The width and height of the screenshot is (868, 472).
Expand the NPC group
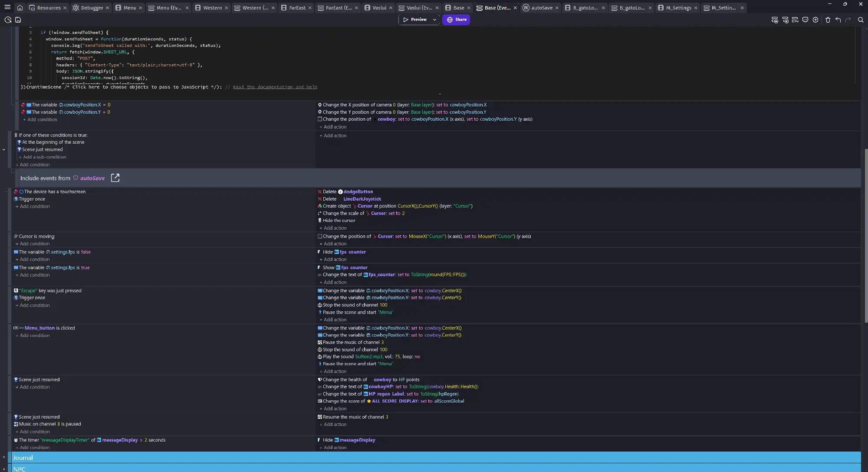(4, 469)
